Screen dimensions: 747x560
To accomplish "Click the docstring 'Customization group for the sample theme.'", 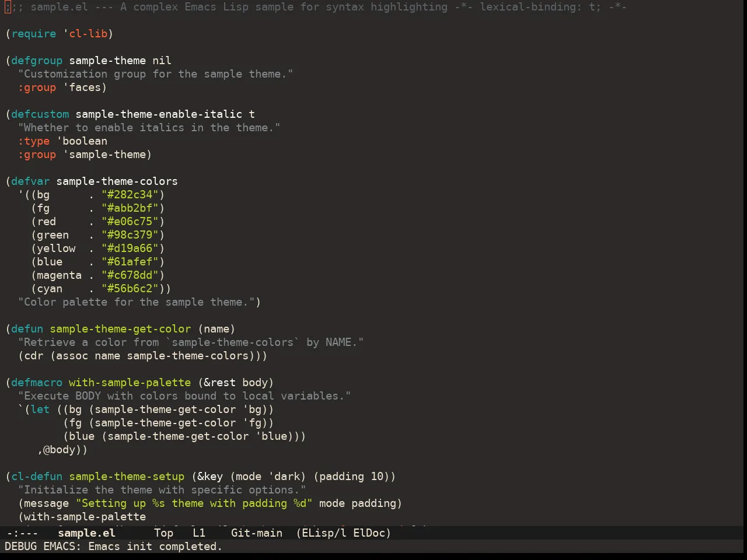I will (x=156, y=74).
